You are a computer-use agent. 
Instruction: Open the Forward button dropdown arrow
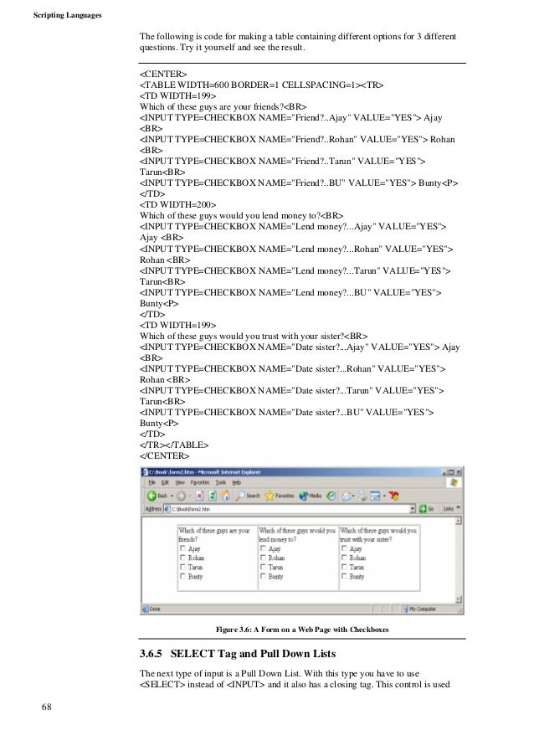190,496
